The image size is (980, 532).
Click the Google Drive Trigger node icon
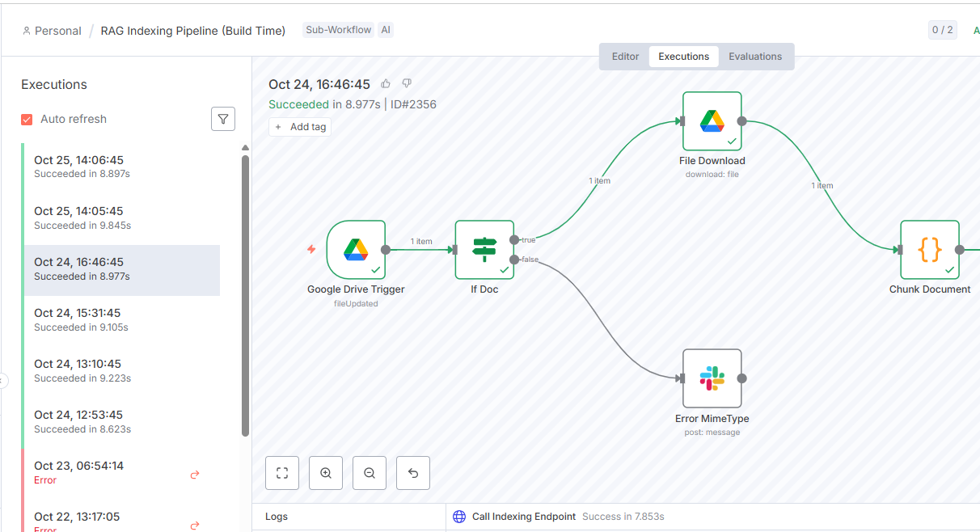point(356,250)
